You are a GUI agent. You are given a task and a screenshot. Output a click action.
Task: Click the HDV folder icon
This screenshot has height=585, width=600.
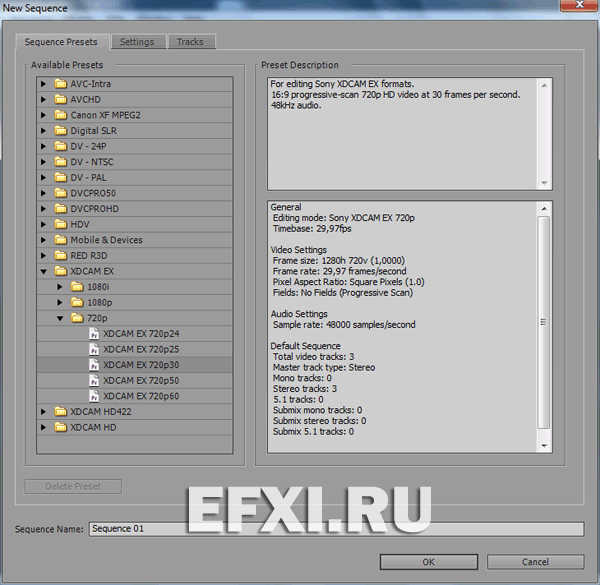[x=60, y=224]
